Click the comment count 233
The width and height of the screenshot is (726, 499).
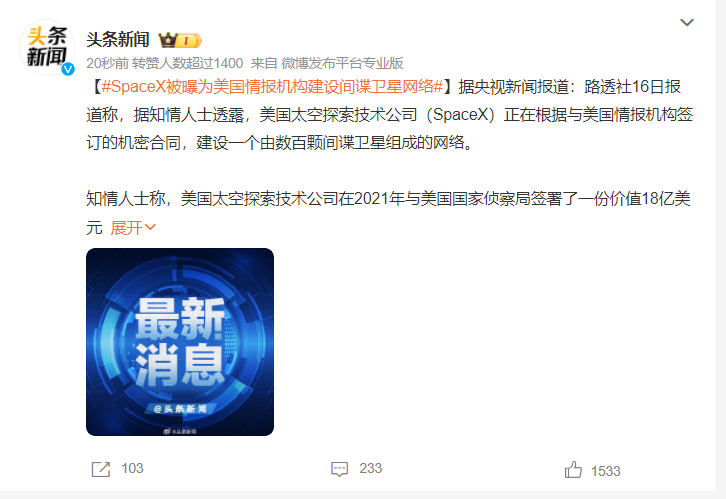point(370,468)
